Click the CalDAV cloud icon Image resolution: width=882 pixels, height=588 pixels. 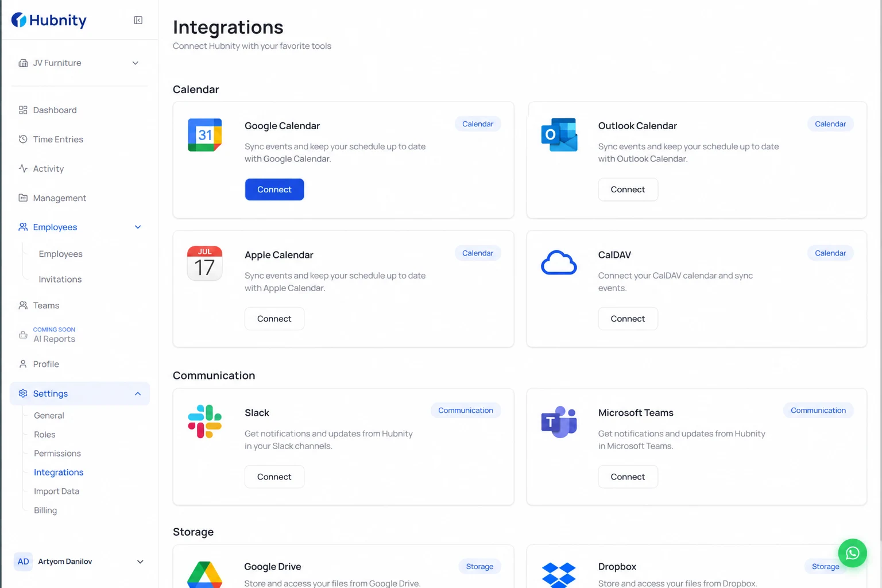tap(559, 263)
